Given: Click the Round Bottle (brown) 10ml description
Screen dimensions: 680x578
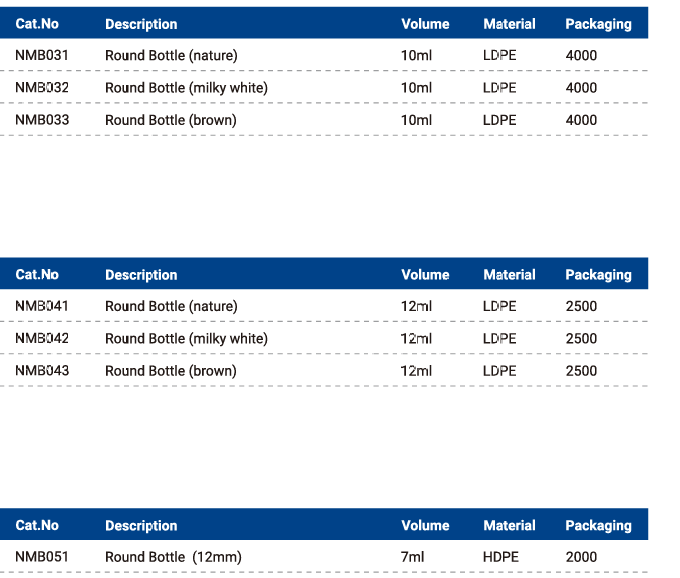Looking at the screenshot, I should pos(171,120).
